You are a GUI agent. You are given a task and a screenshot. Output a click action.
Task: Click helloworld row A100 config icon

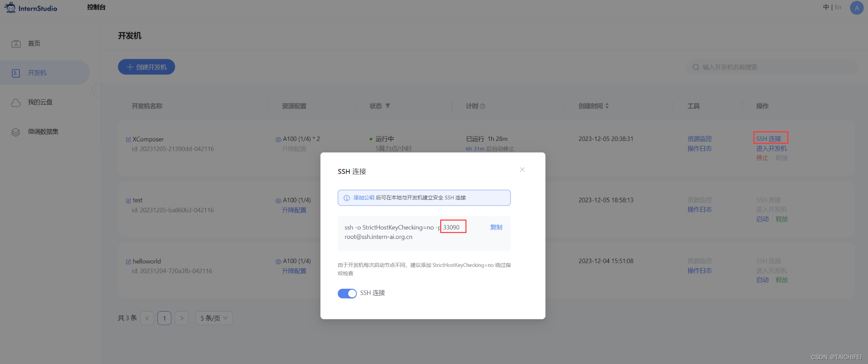coord(278,261)
